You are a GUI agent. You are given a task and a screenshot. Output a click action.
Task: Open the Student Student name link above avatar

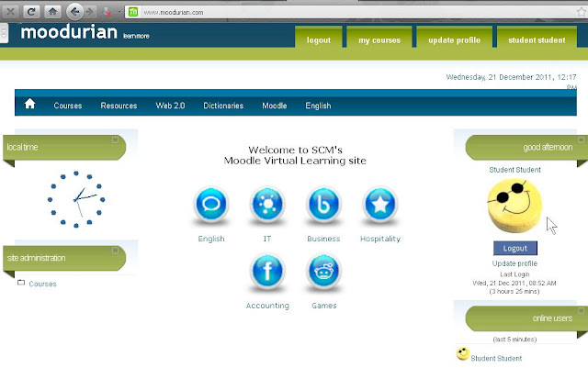tap(514, 170)
